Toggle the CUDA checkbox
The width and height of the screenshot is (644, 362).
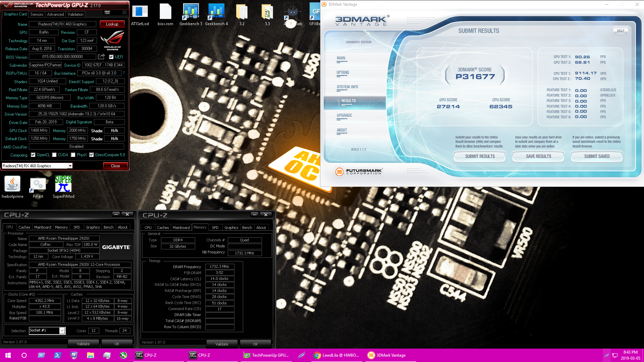tap(54, 155)
